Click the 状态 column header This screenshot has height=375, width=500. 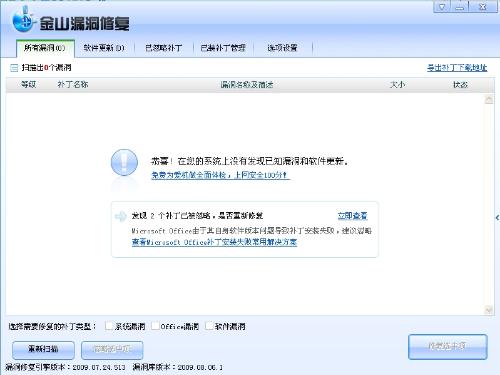point(460,85)
